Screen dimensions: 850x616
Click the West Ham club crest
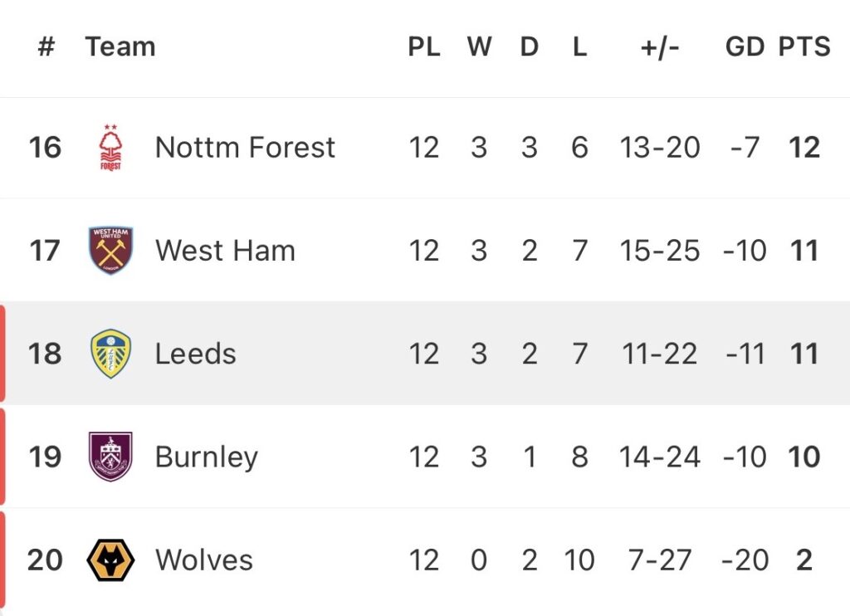pyautogui.click(x=110, y=251)
